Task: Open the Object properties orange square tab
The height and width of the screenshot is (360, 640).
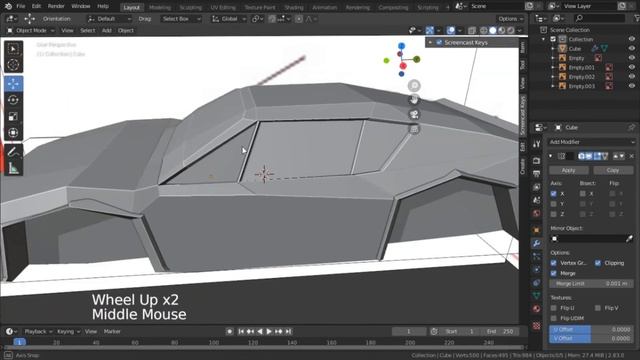Action: click(536, 230)
